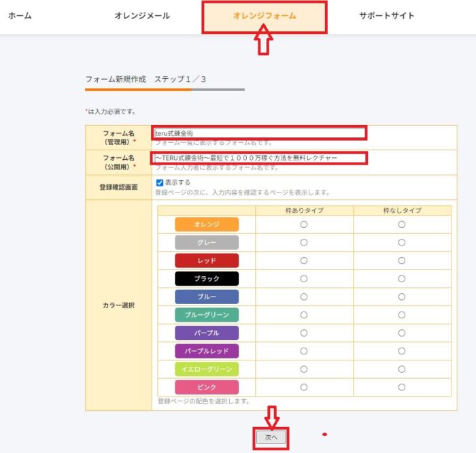Click the オレンジ color swatch
Viewport: 476px width, 453px height.
[x=207, y=224]
